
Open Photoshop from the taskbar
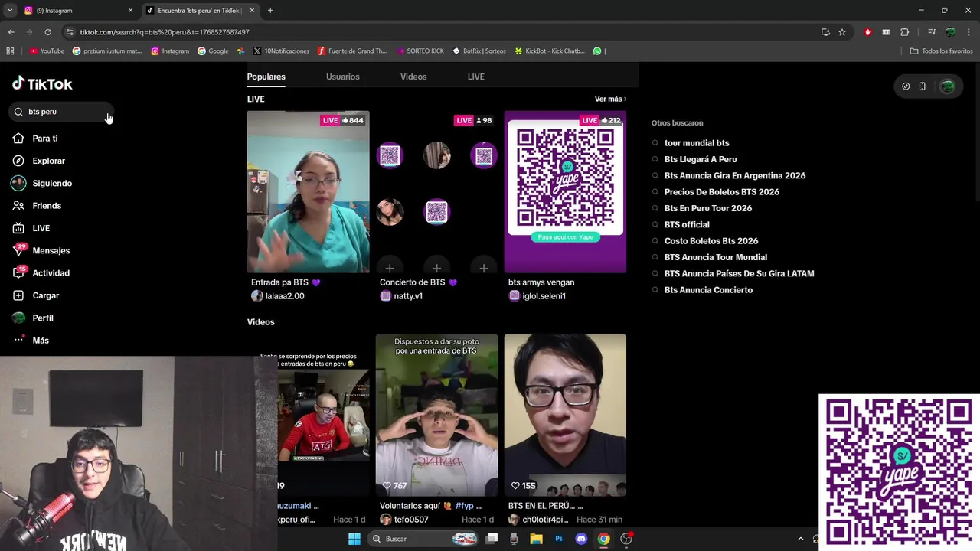[559, 539]
